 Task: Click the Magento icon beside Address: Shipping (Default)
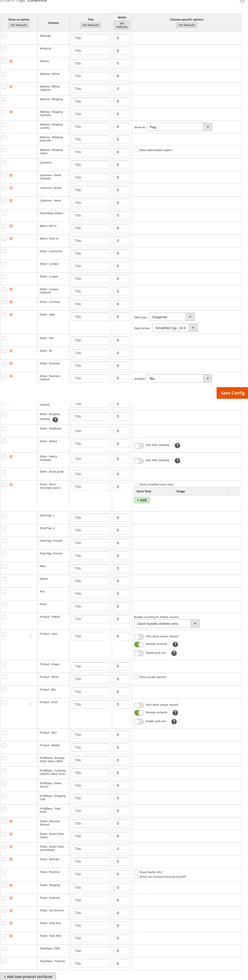[11, 112]
